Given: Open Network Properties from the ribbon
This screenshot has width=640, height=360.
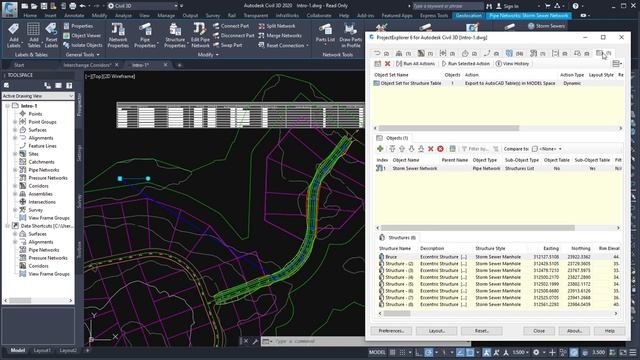Looking at the screenshot, I should [x=118, y=36].
